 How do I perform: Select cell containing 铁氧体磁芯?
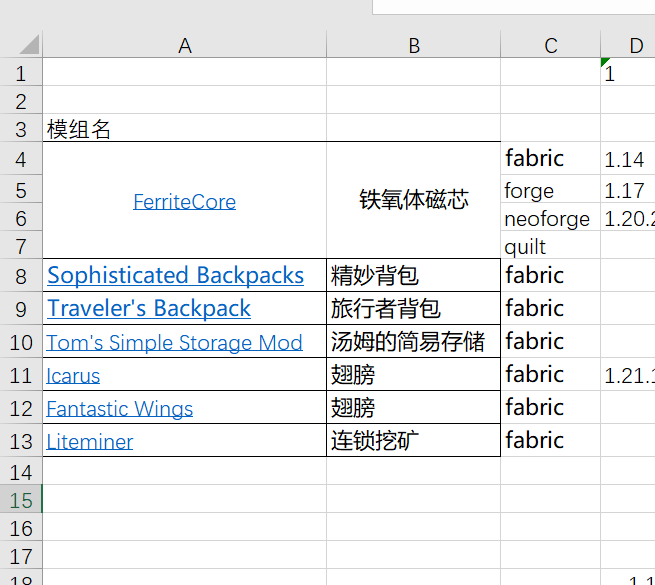tap(413, 200)
